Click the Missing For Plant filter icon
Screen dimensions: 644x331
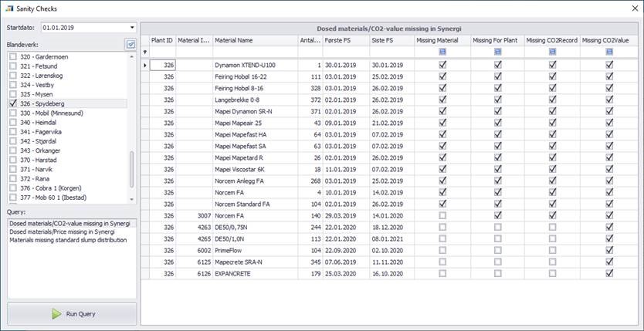(x=497, y=52)
